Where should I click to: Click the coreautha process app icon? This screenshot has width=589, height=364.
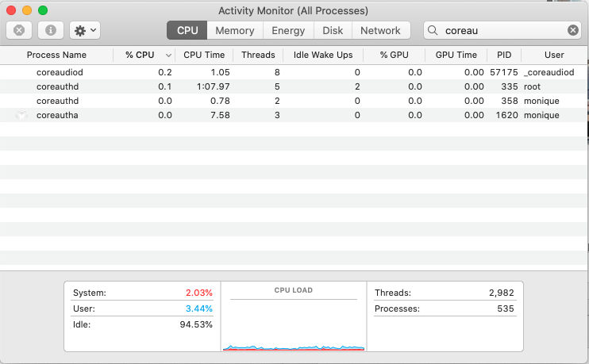(21, 116)
